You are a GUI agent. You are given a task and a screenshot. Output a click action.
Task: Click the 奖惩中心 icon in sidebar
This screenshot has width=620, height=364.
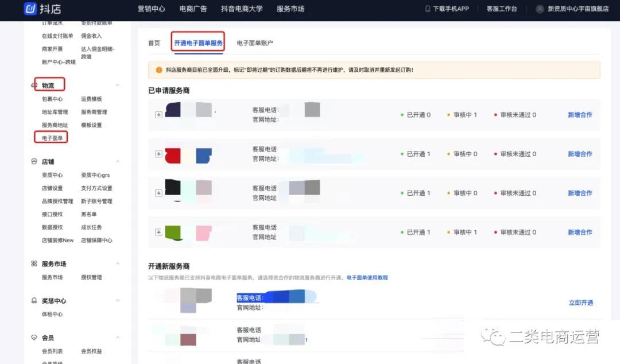tap(34, 301)
